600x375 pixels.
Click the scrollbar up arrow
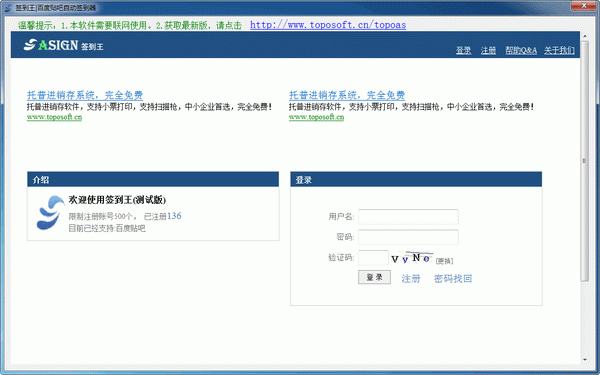pos(585,36)
